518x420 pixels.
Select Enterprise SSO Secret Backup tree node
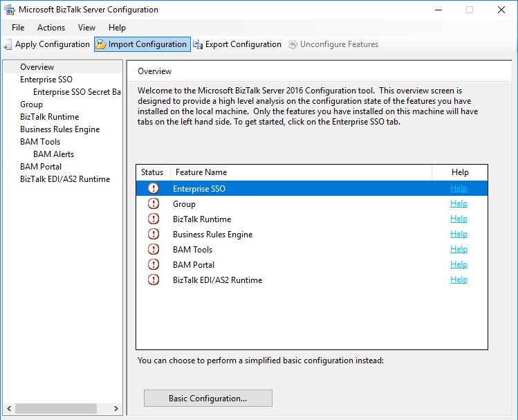coord(77,92)
